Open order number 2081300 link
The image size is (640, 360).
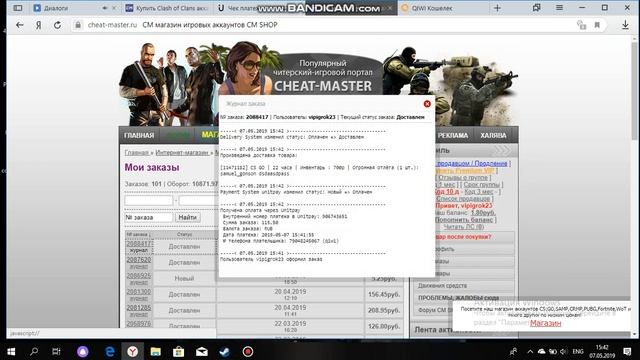tap(139, 291)
